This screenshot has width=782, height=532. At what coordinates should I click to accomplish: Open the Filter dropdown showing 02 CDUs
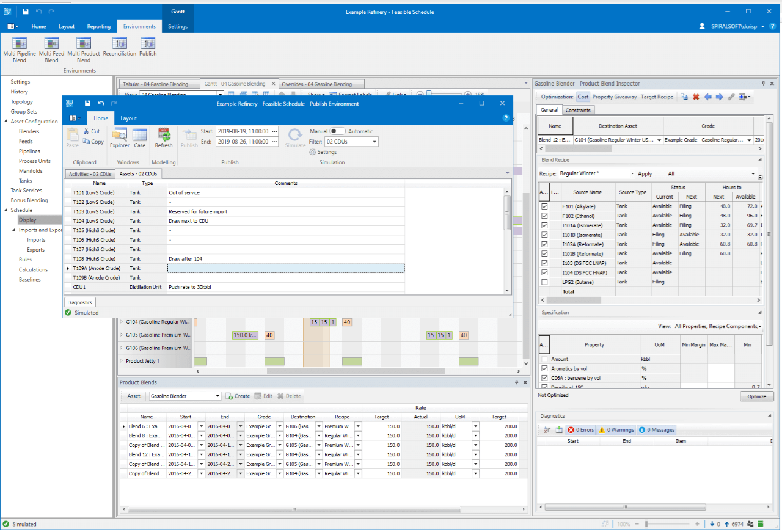tap(374, 142)
